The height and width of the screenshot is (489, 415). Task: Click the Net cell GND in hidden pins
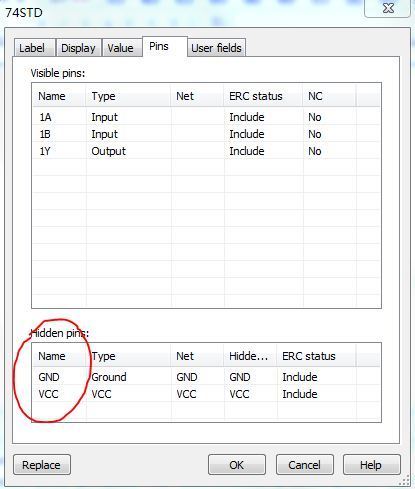coord(187,377)
